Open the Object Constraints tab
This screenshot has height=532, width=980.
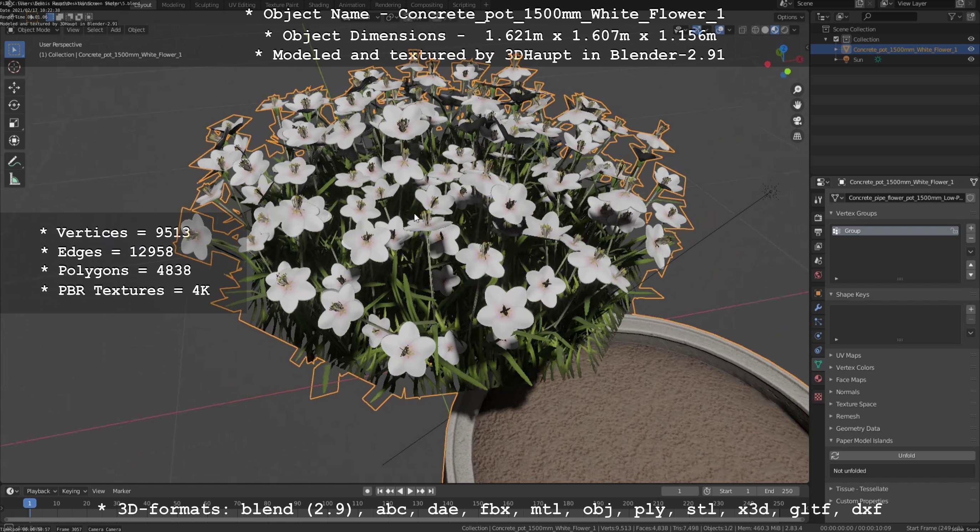(x=818, y=350)
